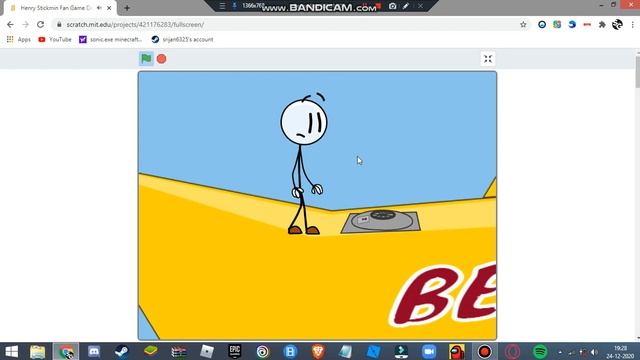Viewport: 640px width, 360px height.
Task: Open the Chrome profile avatar
Action: pyautogui.click(x=617, y=24)
